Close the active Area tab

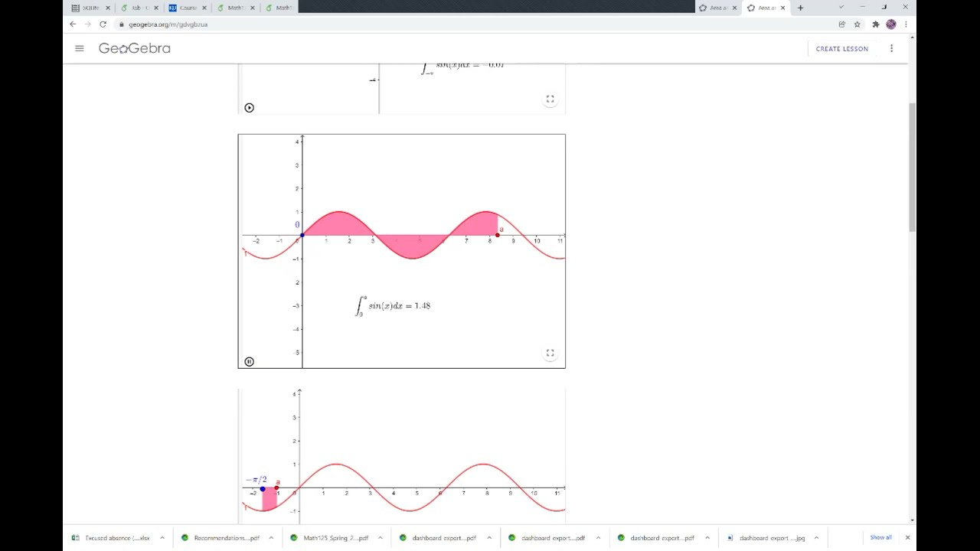pyautogui.click(x=782, y=8)
